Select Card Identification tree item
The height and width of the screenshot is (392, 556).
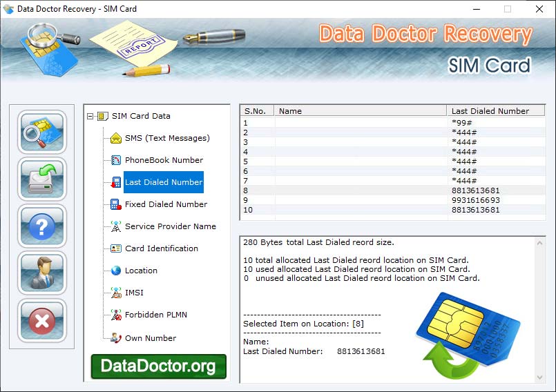(162, 248)
